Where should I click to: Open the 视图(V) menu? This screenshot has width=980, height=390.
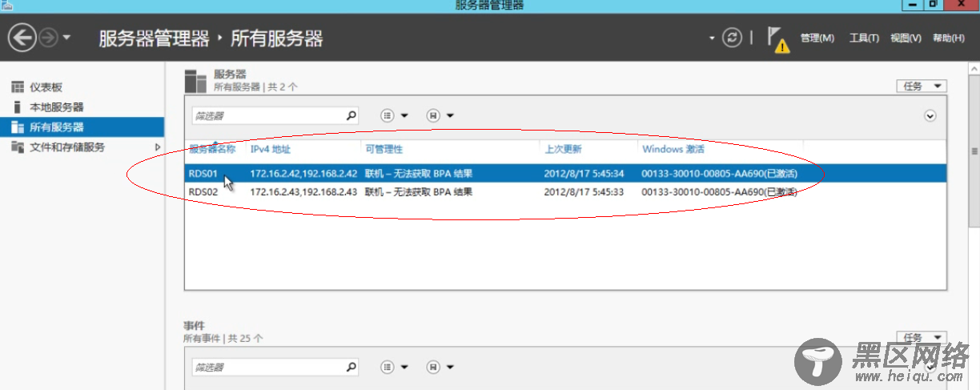pos(906,38)
